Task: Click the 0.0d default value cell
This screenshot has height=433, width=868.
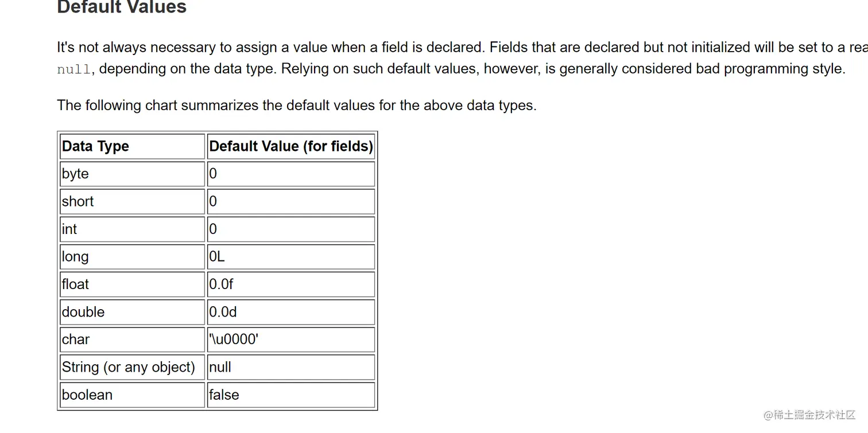Action: [x=291, y=312]
